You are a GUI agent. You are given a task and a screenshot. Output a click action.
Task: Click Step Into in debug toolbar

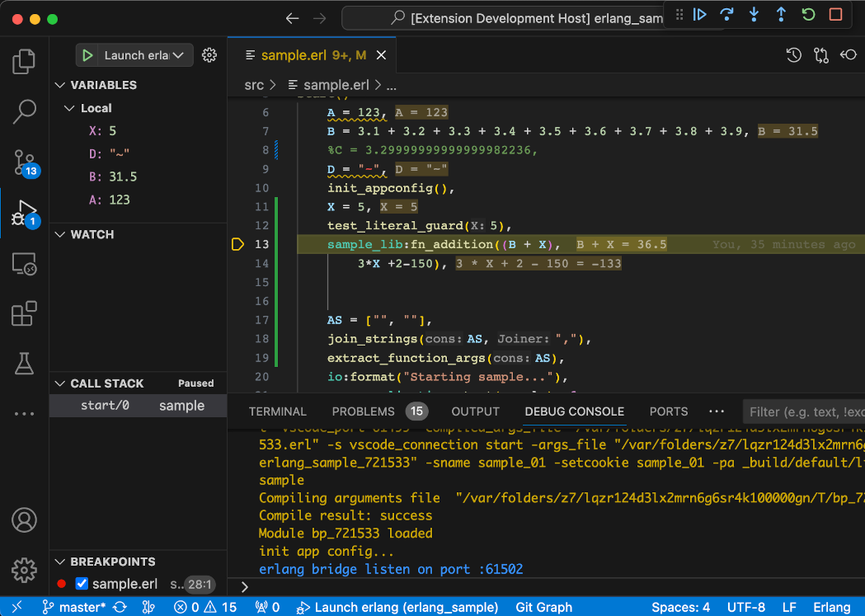(754, 14)
